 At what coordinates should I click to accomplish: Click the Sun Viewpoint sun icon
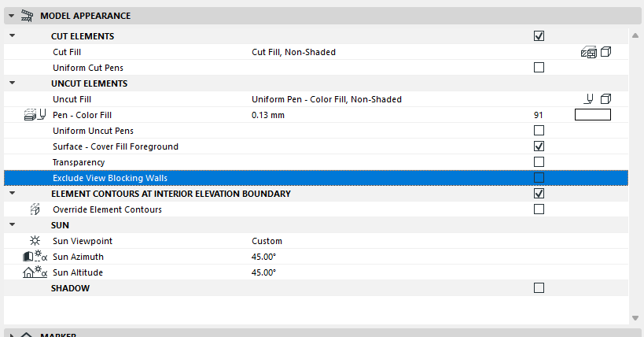35,241
